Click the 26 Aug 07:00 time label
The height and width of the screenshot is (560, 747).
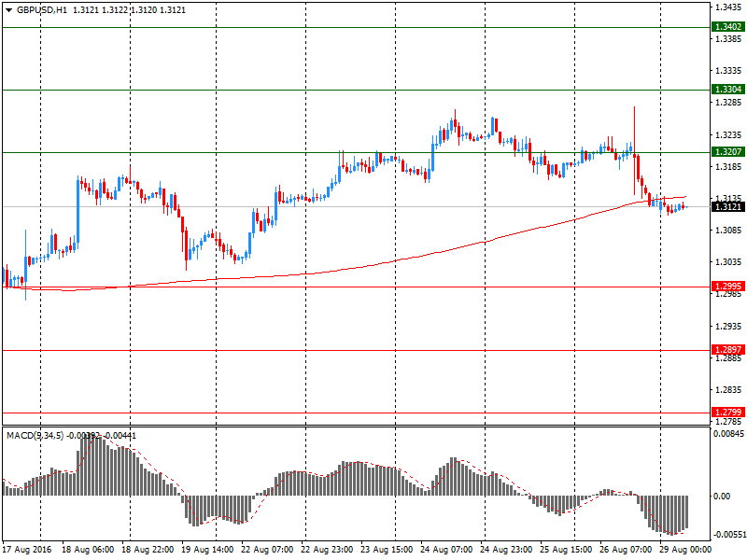[626, 550]
